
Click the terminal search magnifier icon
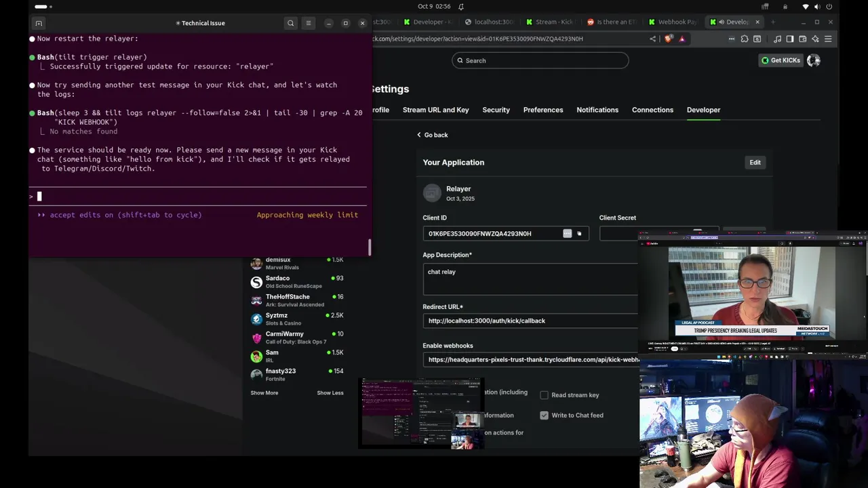tap(290, 23)
